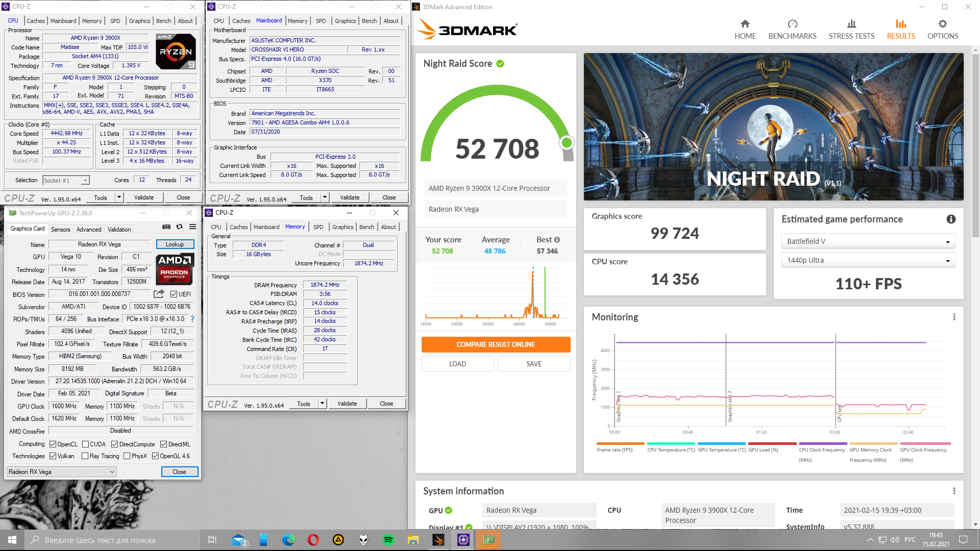Open the System information three-dot menu
The image size is (980, 551).
click(x=954, y=491)
